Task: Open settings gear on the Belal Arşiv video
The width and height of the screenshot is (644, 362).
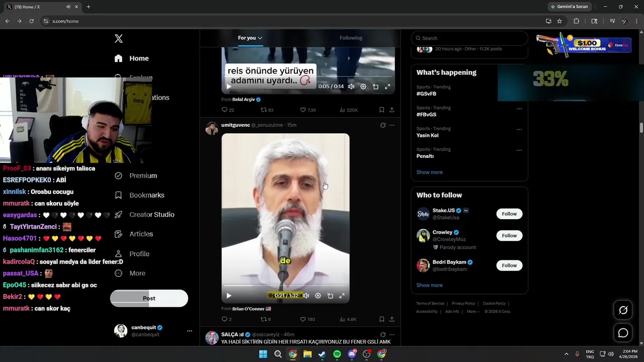Action: coord(363,86)
